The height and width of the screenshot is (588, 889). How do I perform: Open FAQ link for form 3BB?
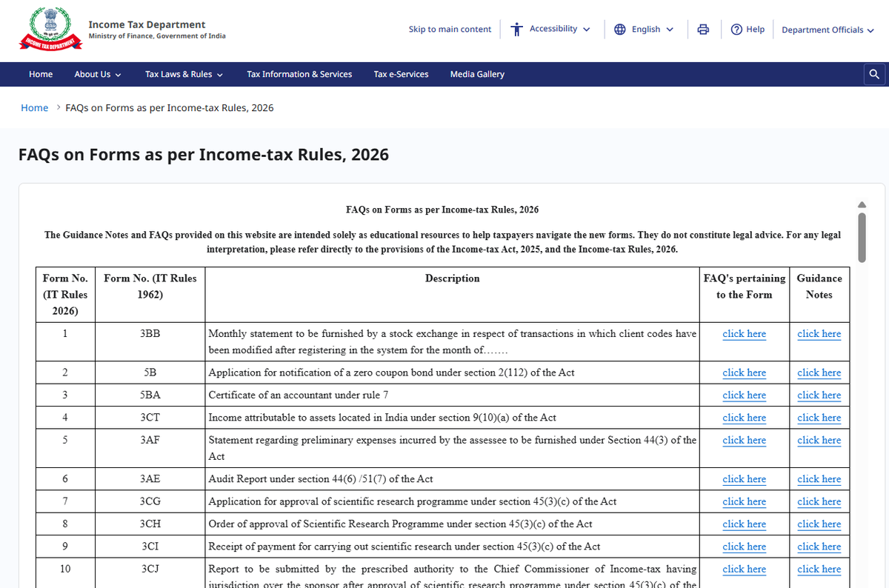pos(745,334)
